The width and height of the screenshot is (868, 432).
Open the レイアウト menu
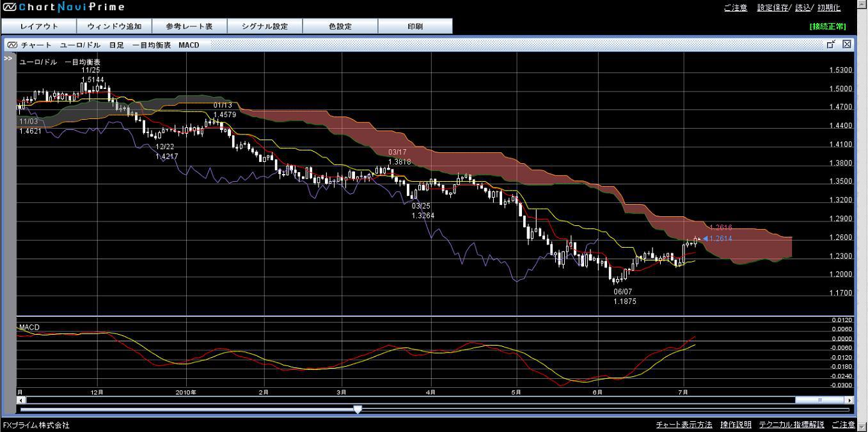39,26
